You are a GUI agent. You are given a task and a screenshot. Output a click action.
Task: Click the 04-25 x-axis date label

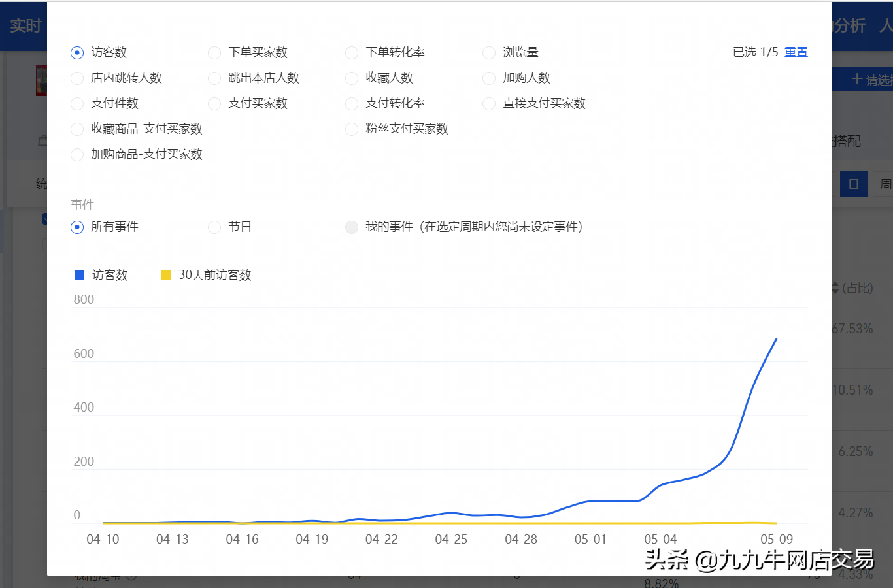pos(452,540)
